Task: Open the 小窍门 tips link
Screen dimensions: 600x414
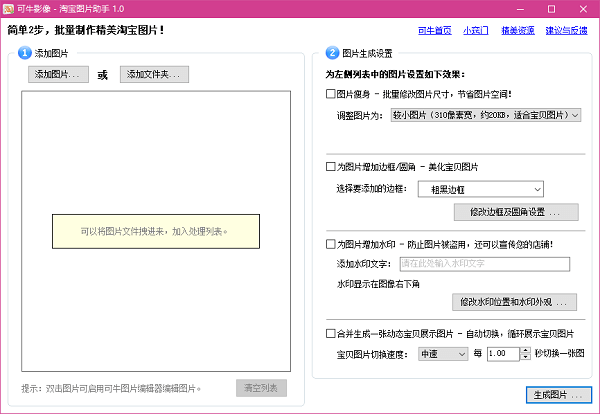Action: (474, 31)
